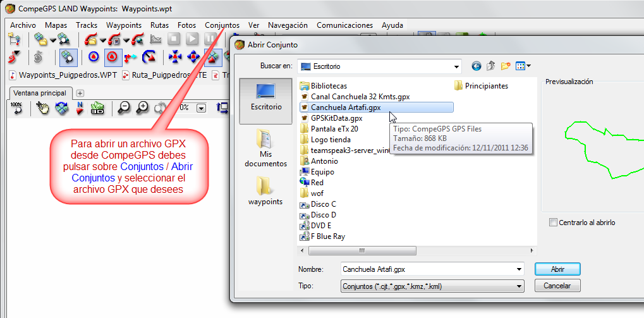The height and width of the screenshot is (318, 644).
Task: Click the select-area tool icon in top toolbar
Action: [x=15, y=39]
